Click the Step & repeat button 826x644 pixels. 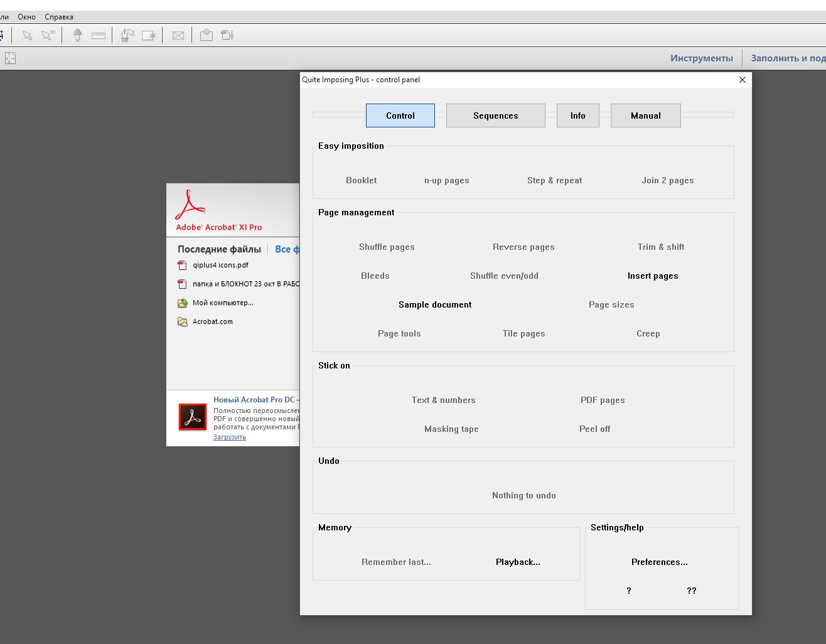(555, 180)
